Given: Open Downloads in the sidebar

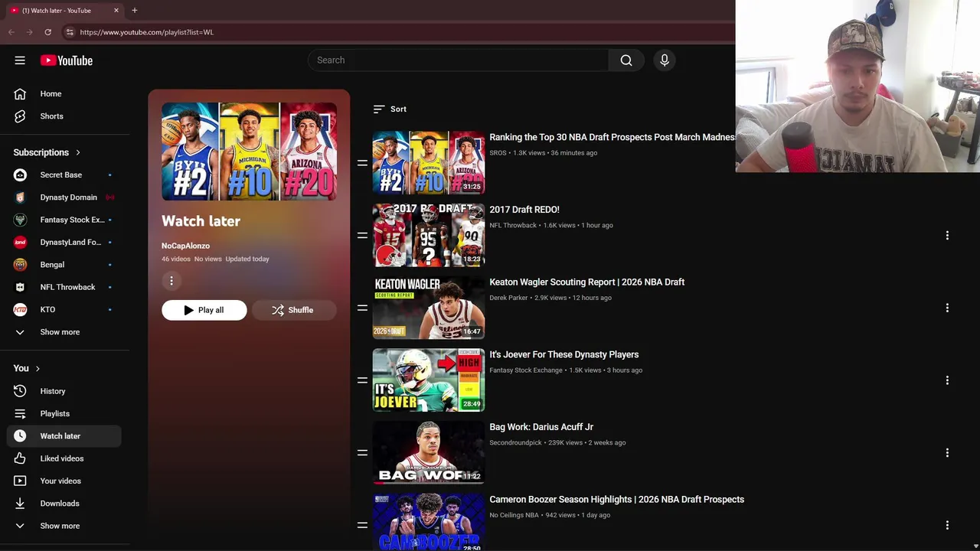Looking at the screenshot, I should click(65, 504).
